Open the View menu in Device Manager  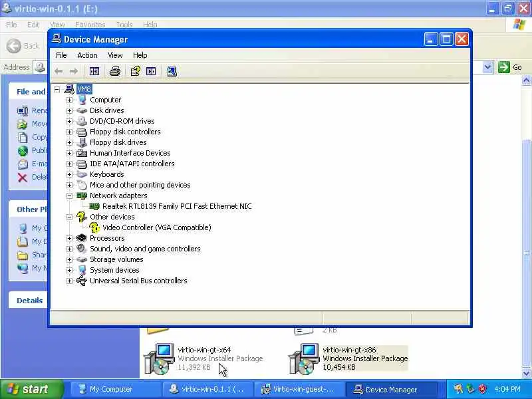coord(115,55)
